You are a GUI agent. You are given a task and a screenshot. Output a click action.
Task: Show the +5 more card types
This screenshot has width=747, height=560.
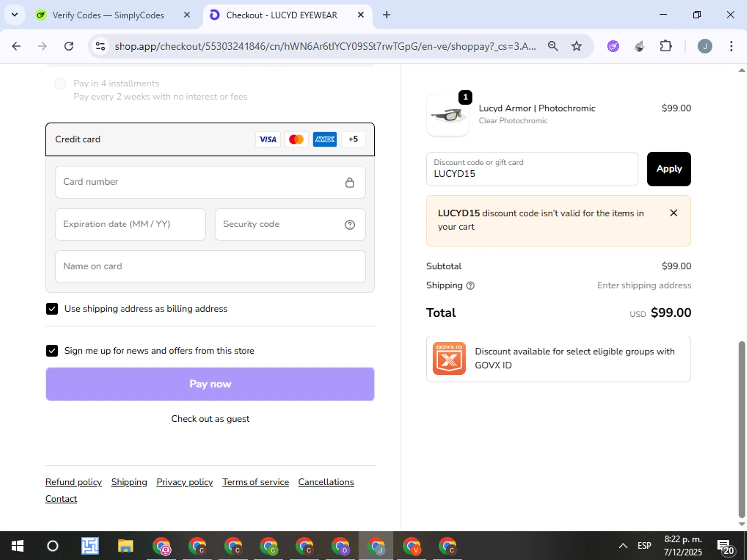(353, 139)
